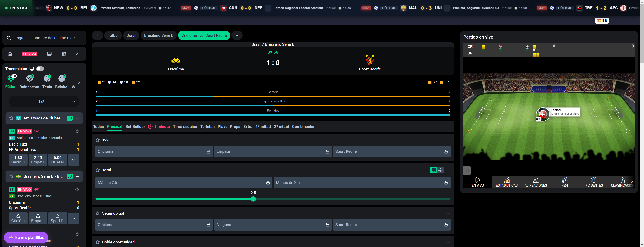Open the Brasileiro Serie B breadcrumb
The width and height of the screenshot is (644, 247).
(x=159, y=36)
